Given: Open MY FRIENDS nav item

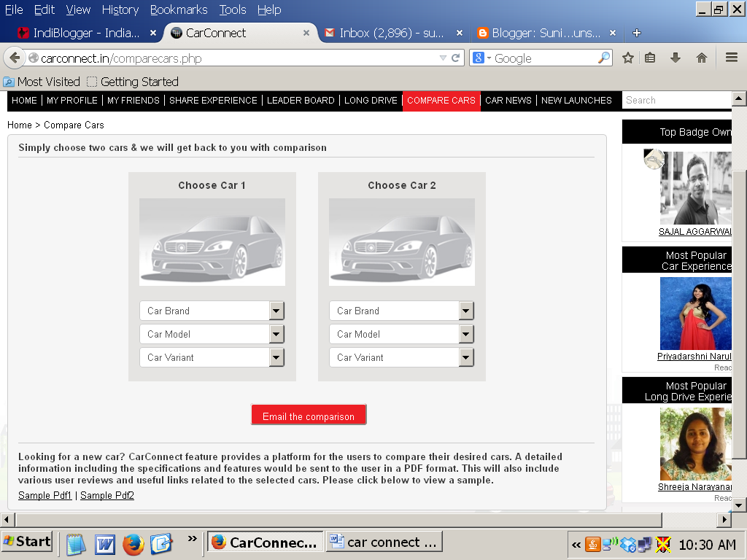Looking at the screenshot, I should tap(133, 101).
